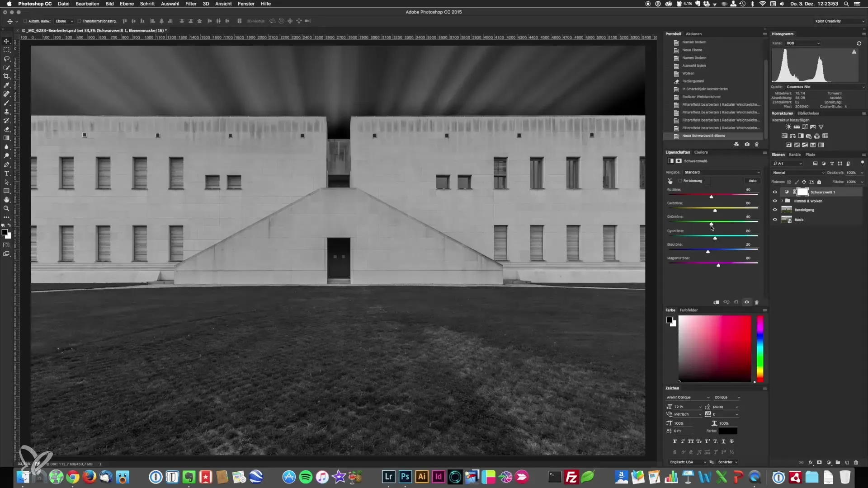
Task: Open the Normal blend mode dropdown
Action: tap(798, 173)
